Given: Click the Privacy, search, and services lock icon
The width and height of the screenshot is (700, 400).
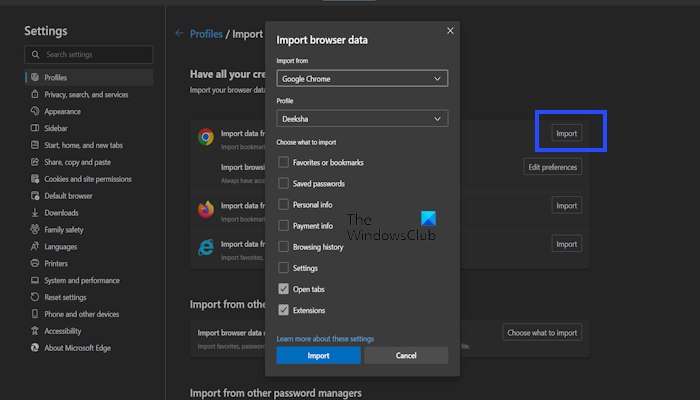Looking at the screenshot, I should (x=35, y=94).
